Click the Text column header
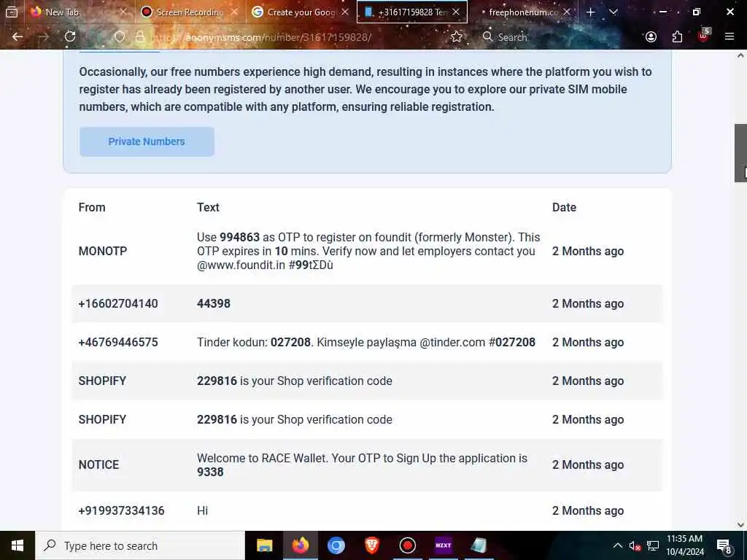 pos(208,208)
